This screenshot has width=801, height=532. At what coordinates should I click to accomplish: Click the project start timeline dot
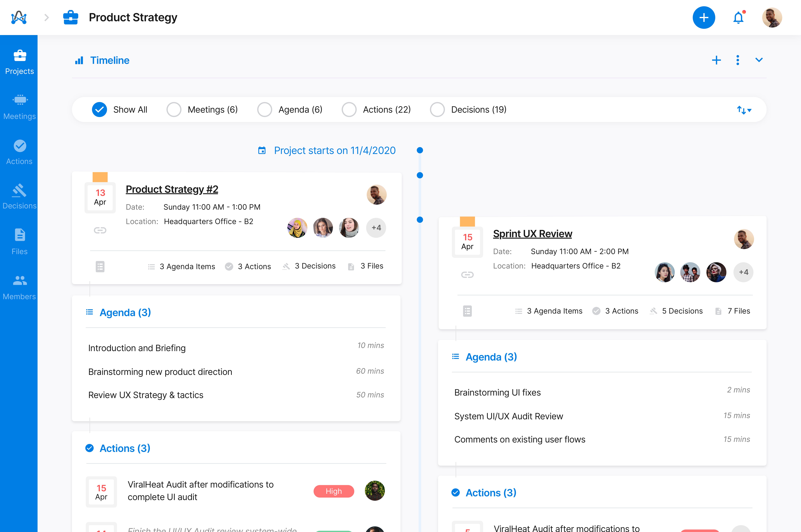pos(420,150)
